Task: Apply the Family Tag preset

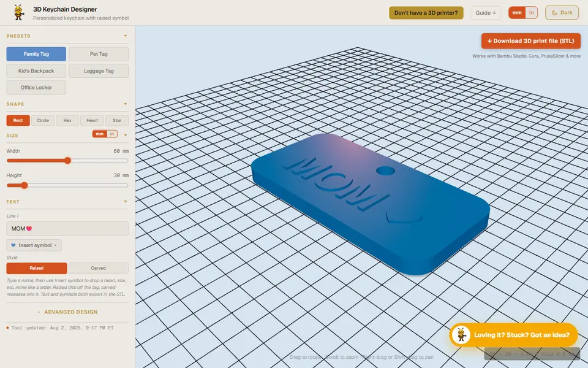Action: click(x=36, y=54)
